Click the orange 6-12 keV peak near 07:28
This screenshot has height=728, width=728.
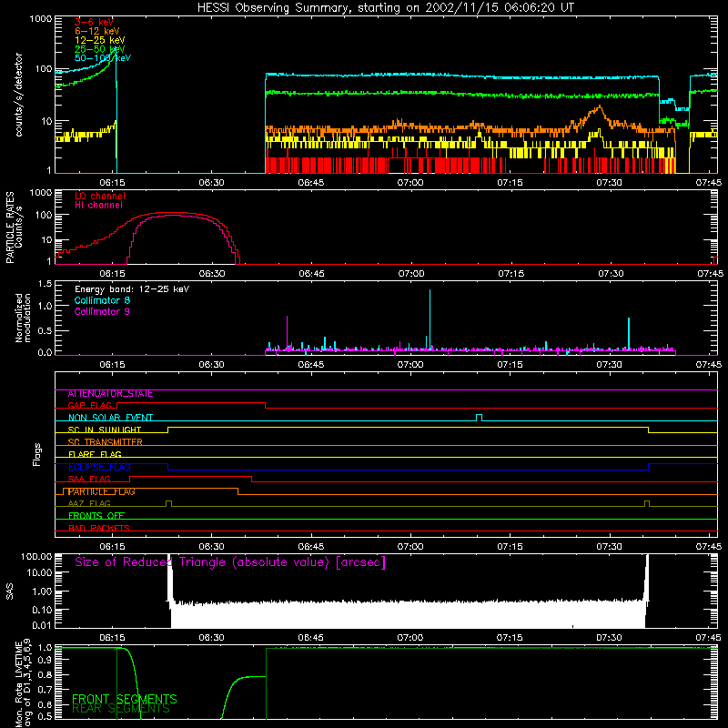click(x=600, y=106)
